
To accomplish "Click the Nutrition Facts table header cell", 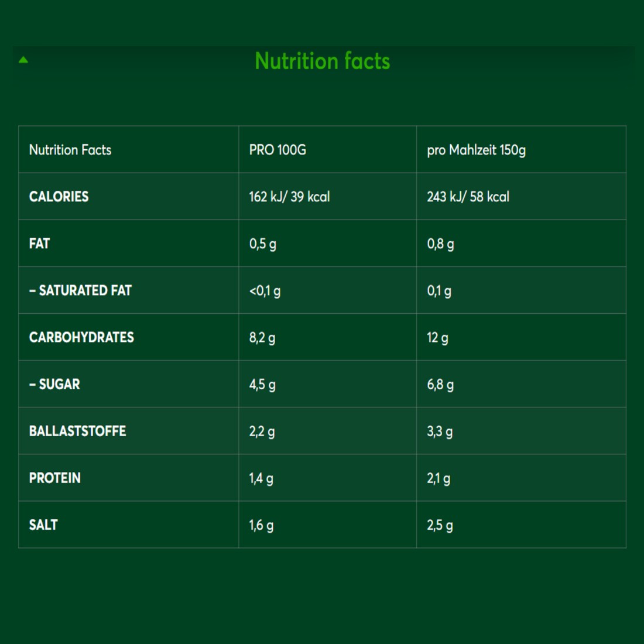I will (70, 150).
